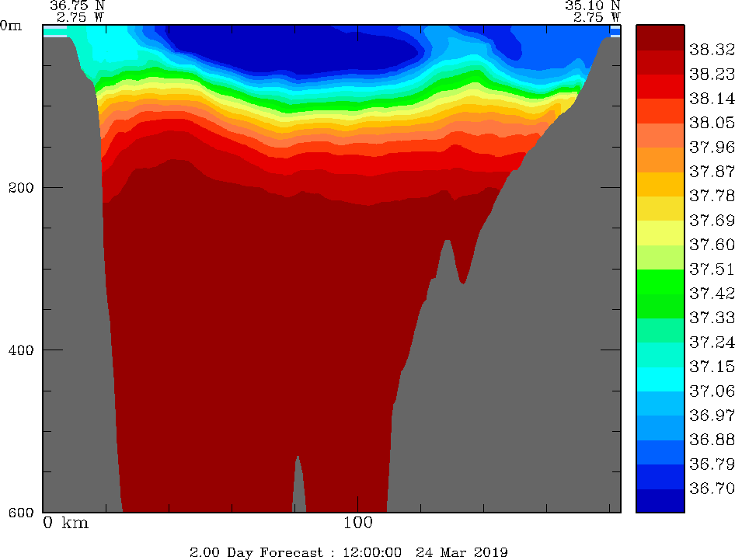Click the 35.10 N end latitude label
The image size is (735, 560).
(593, 5)
